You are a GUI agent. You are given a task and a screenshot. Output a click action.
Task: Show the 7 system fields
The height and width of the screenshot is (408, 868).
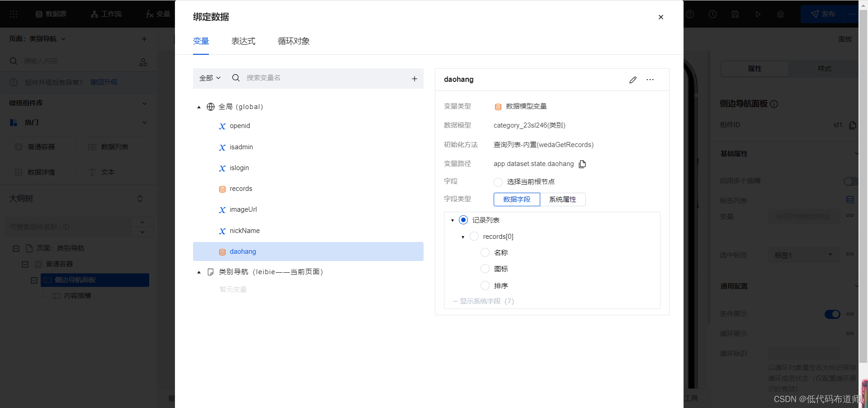tap(483, 301)
